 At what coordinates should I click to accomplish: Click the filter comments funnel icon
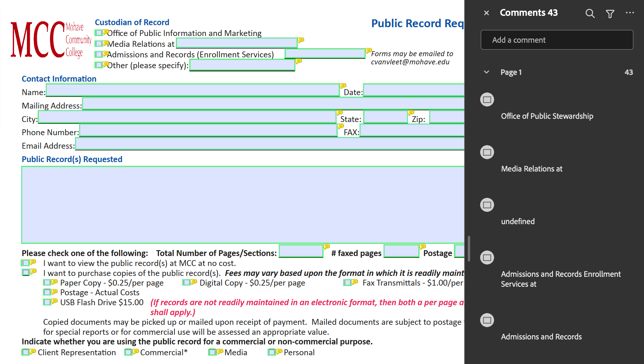[610, 13]
